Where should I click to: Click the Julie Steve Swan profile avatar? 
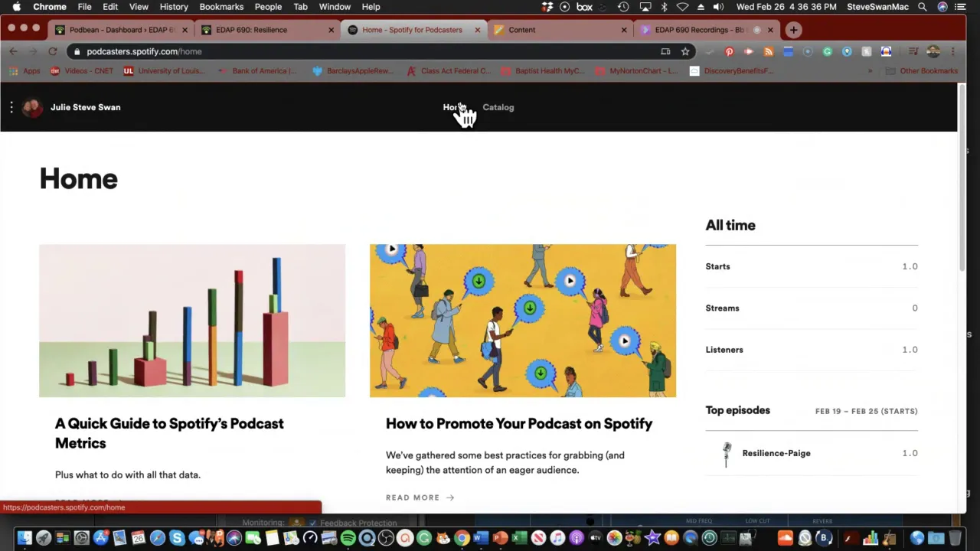click(32, 107)
